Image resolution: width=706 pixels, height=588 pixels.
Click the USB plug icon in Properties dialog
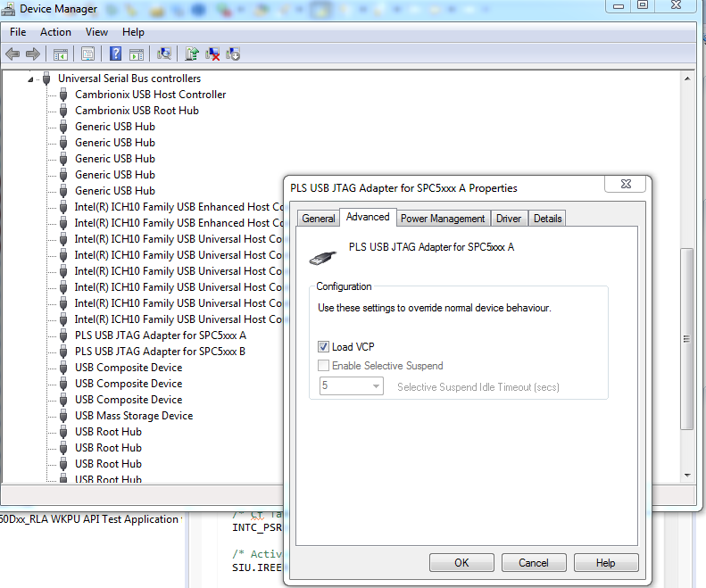click(x=323, y=258)
